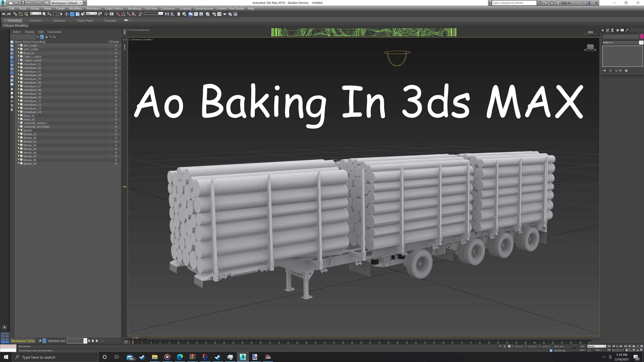644x362 pixels.
Task: Select the Select and Link tool
Action: (x=15, y=14)
